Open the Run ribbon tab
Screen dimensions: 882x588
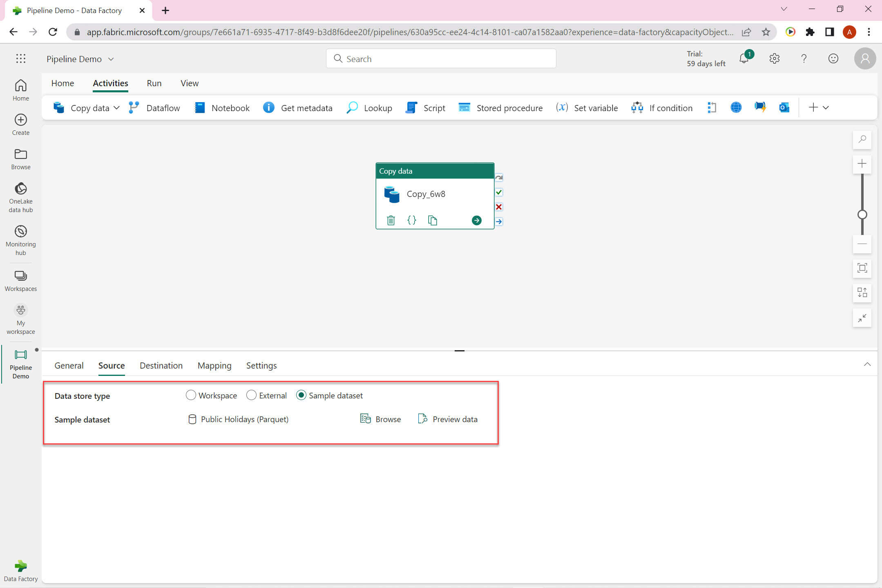click(x=154, y=83)
